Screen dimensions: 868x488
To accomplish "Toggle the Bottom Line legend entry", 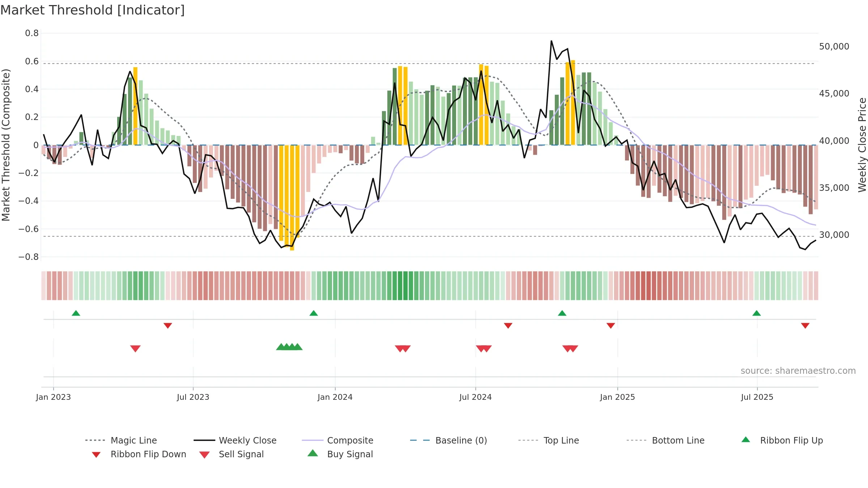I will coord(665,440).
